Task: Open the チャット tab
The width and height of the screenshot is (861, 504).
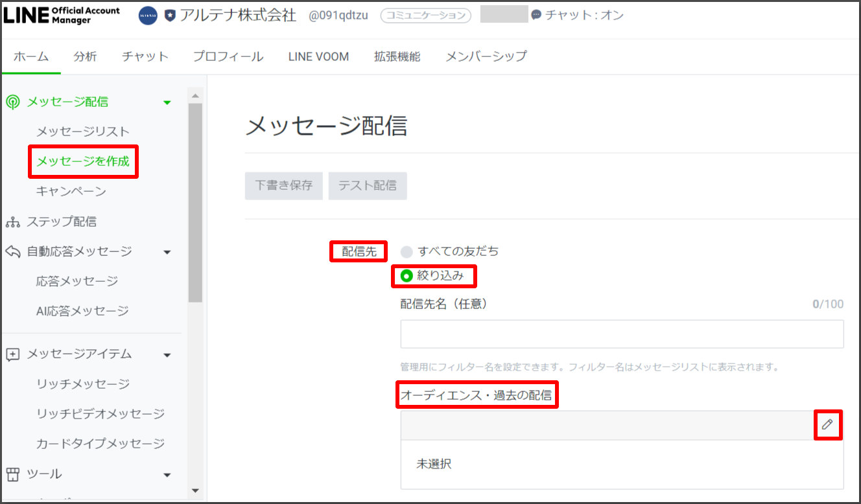Action: coord(145,56)
